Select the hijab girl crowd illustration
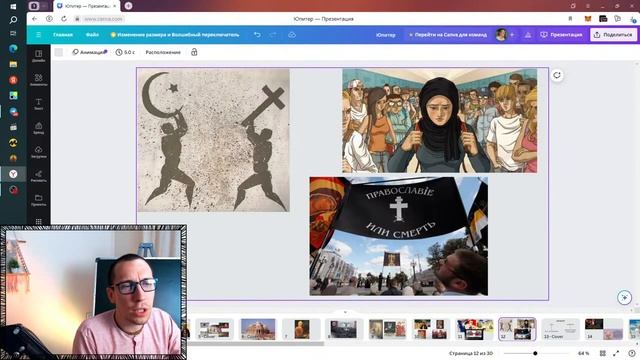This screenshot has width=640, height=360. click(x=440, y=120)
